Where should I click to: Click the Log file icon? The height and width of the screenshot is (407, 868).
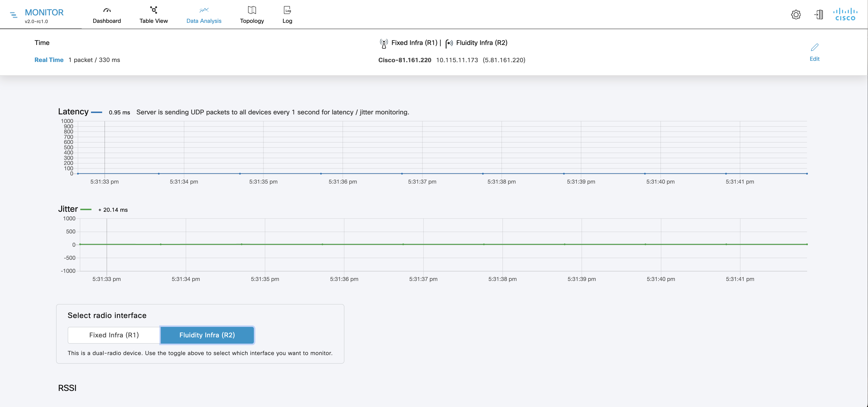287,10
